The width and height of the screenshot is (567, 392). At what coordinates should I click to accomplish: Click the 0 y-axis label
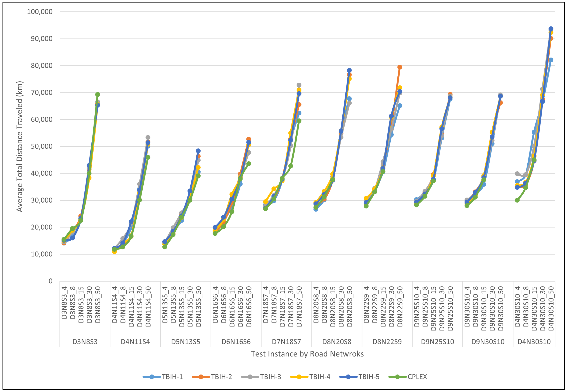click(50, 281)
